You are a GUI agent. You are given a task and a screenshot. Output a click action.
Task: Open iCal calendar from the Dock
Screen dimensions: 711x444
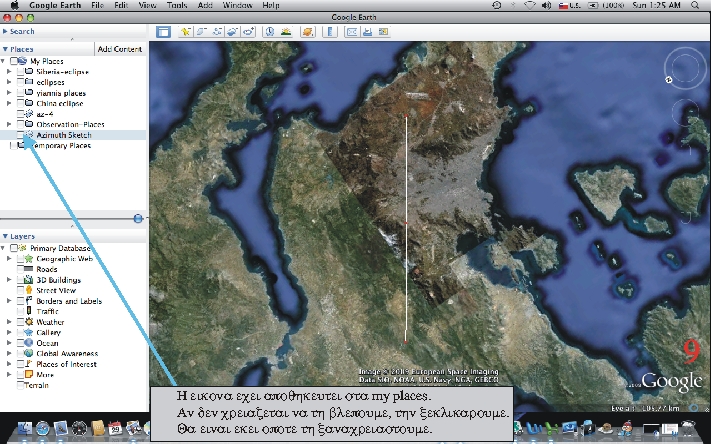[x=115, y=429]
